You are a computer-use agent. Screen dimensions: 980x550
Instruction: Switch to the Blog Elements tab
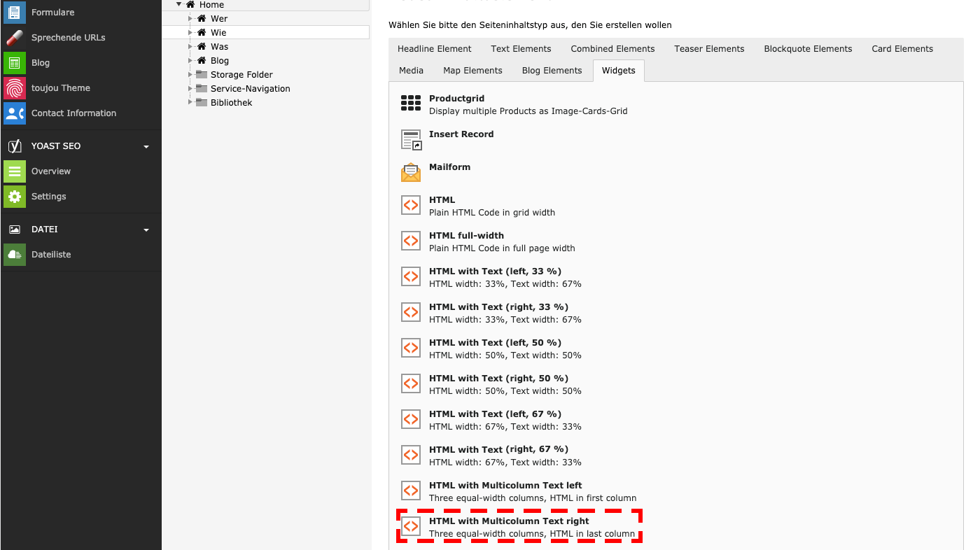click(x=552, y=71)
